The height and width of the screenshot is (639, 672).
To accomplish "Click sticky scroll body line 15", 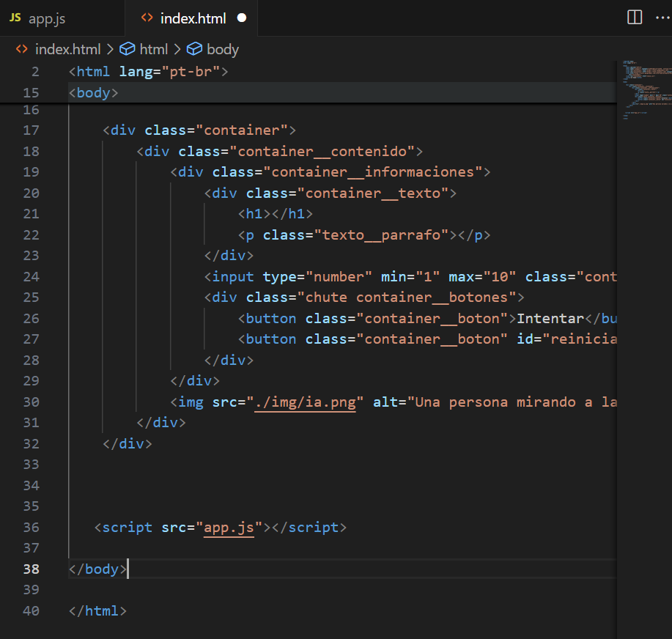I will click(308, 92).
